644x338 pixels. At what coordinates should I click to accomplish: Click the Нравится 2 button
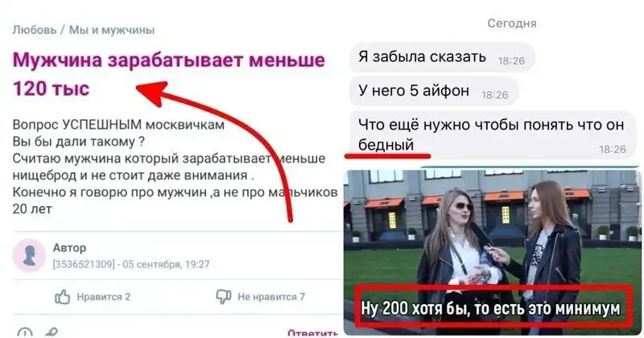coord(93,296)
